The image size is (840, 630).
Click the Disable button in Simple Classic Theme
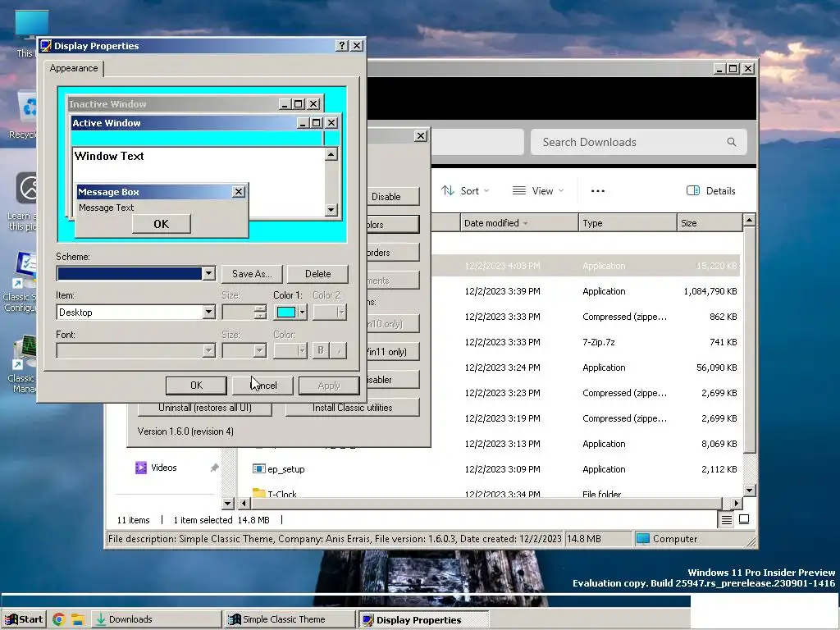pyautogui.click(x=393, y=197)
